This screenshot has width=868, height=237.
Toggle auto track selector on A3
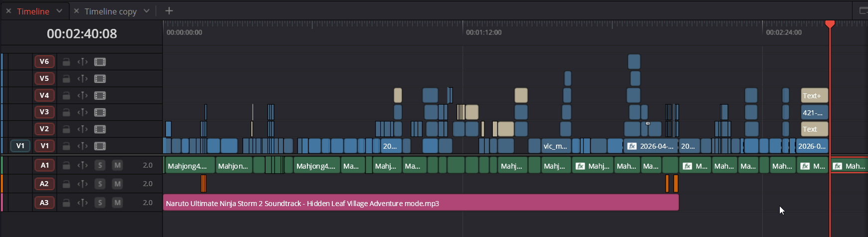tap(82, 203)
